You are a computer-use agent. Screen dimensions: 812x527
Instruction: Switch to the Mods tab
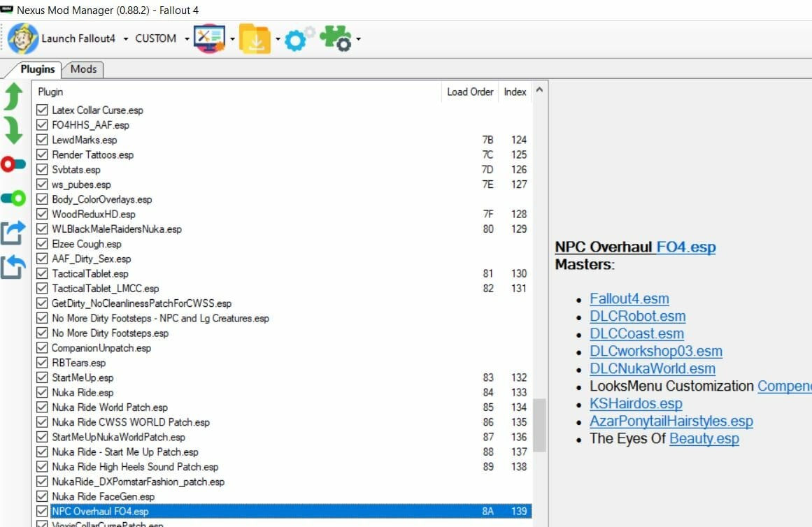click(x=83, y=69)
